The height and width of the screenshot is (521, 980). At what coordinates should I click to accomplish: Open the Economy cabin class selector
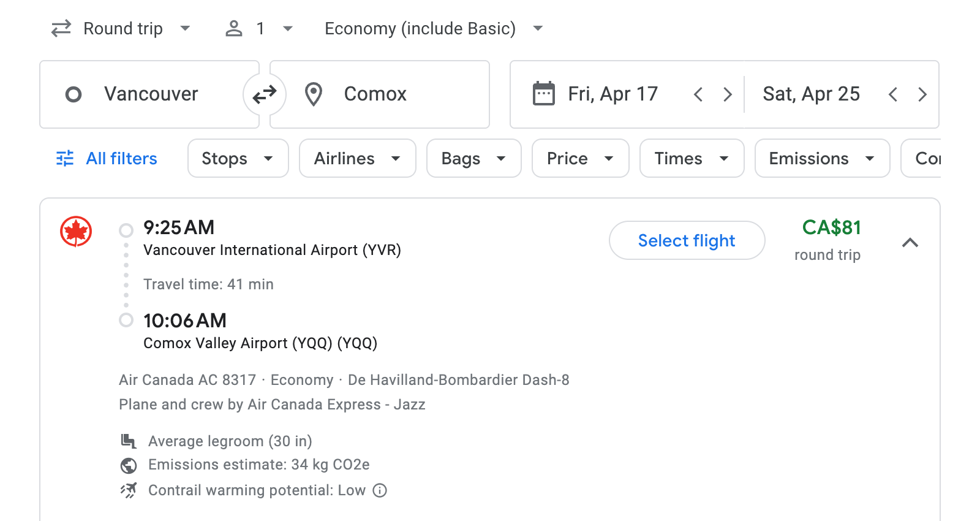431,28
